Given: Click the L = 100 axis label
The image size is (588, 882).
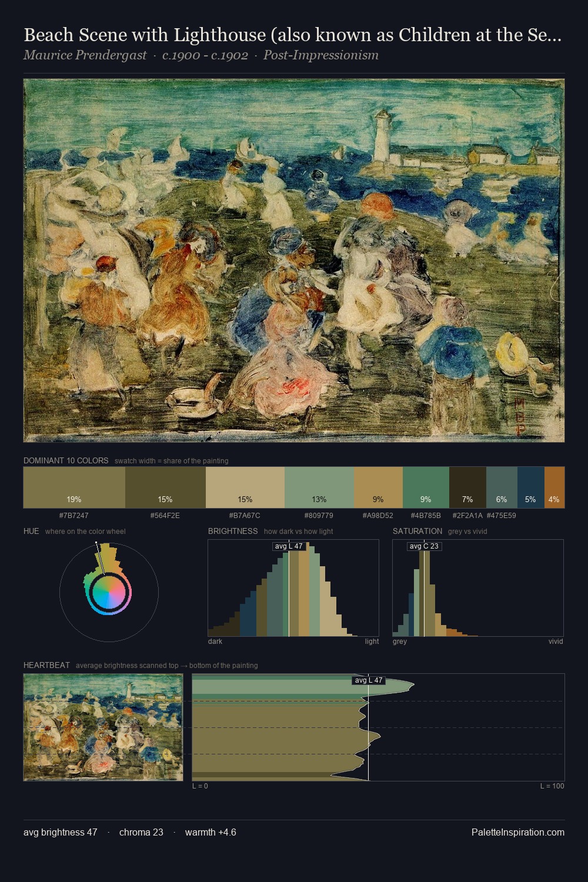Looking at the screenshot, I should [552, 786].
